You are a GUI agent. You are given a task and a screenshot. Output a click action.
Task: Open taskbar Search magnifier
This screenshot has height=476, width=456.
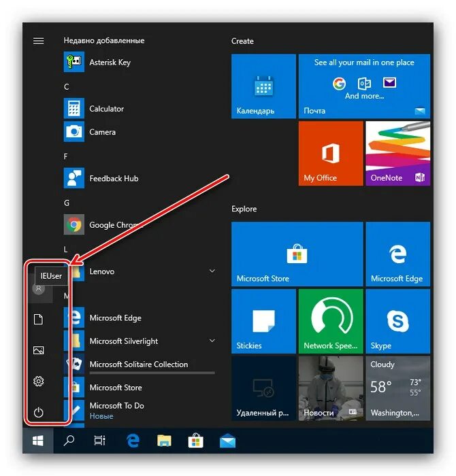coord(69,440)
